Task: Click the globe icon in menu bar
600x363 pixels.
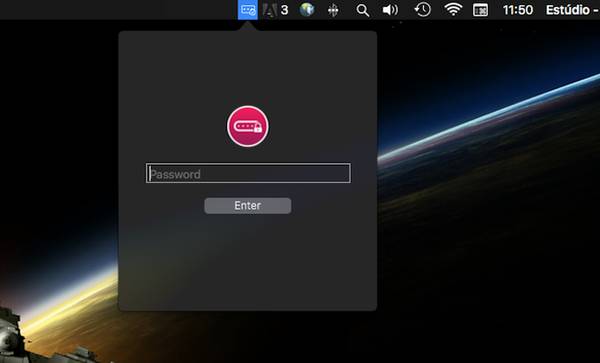Action: [307, 10]
